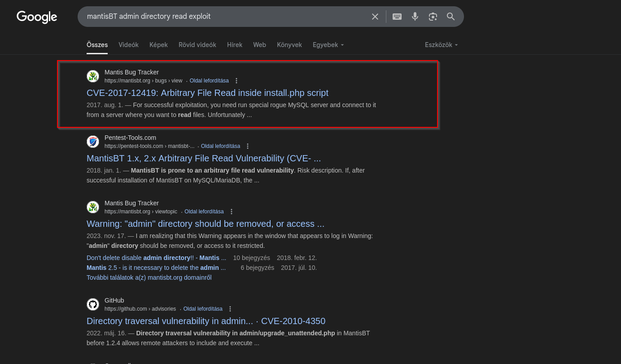Click the https://pentest-tools.com › mantisbt URL
The image size is (621, 364).
click(x=149, y=146)
